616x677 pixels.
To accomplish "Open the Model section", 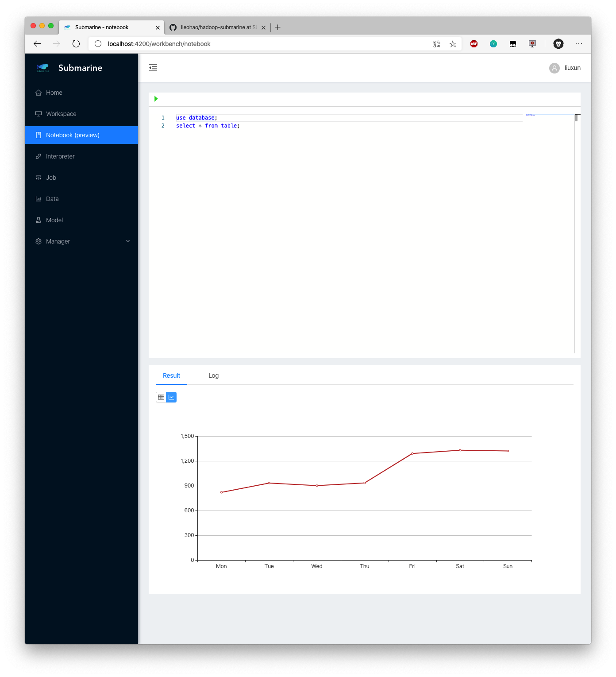I will (x=81, y=220).
